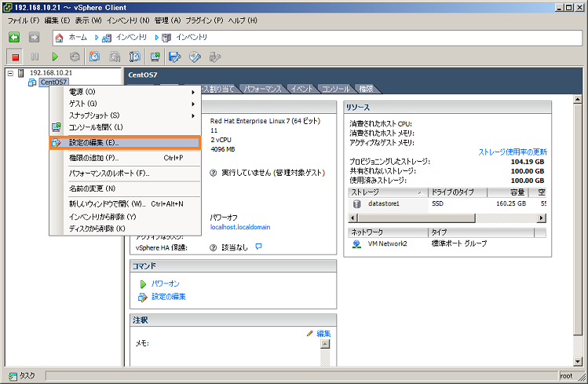Click the ストレージ使用率の更新 link
The image size is (588, 384).
(513, 152)
